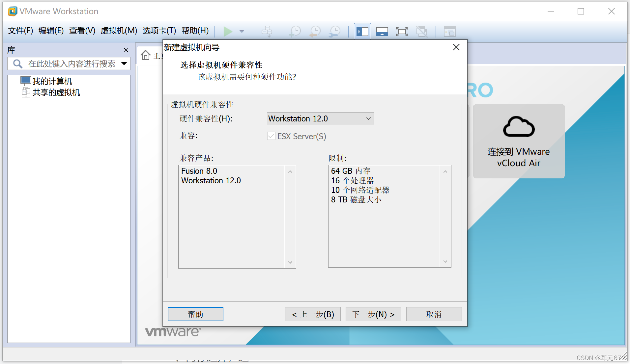Viewport: 630px width, 364px height.
Task: Click the console view toolbar icon
Action: tap(449, 32)
